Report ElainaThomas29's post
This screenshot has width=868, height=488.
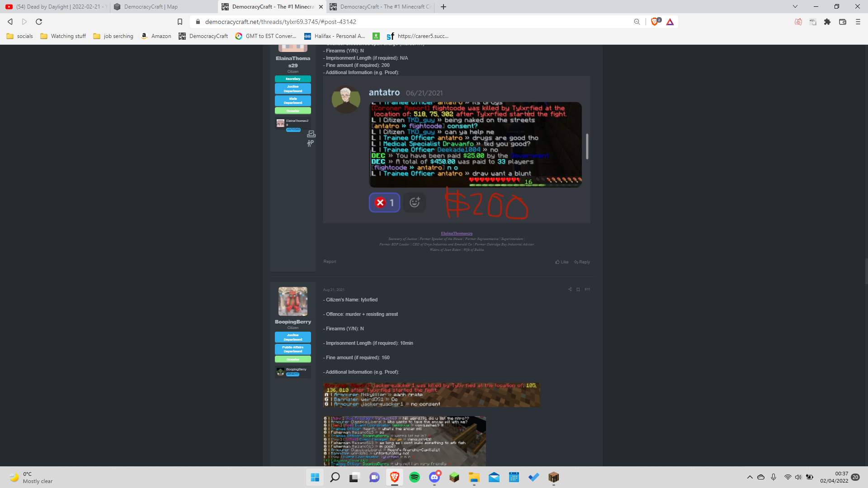click(x=330, y=262)
